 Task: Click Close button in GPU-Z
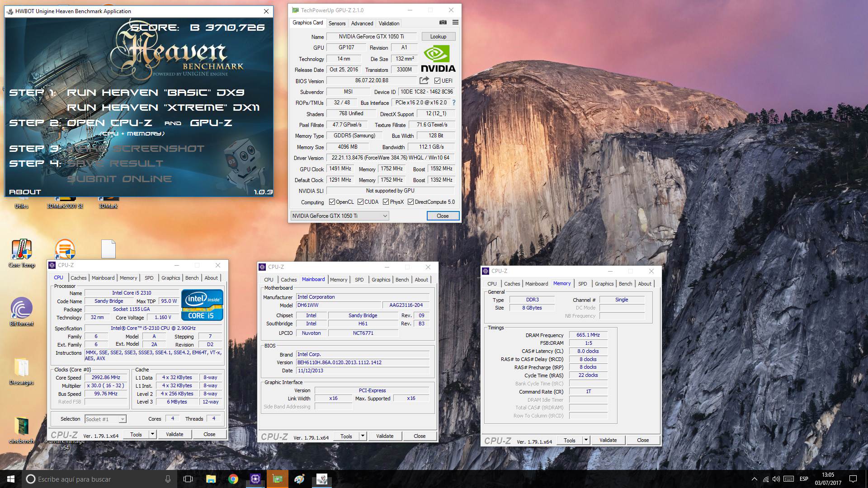coord(443,216)
